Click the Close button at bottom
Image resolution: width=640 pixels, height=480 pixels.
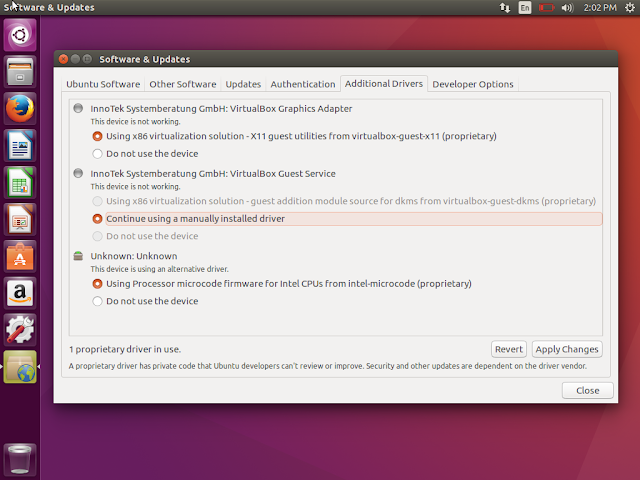click(x=587, y=390)
